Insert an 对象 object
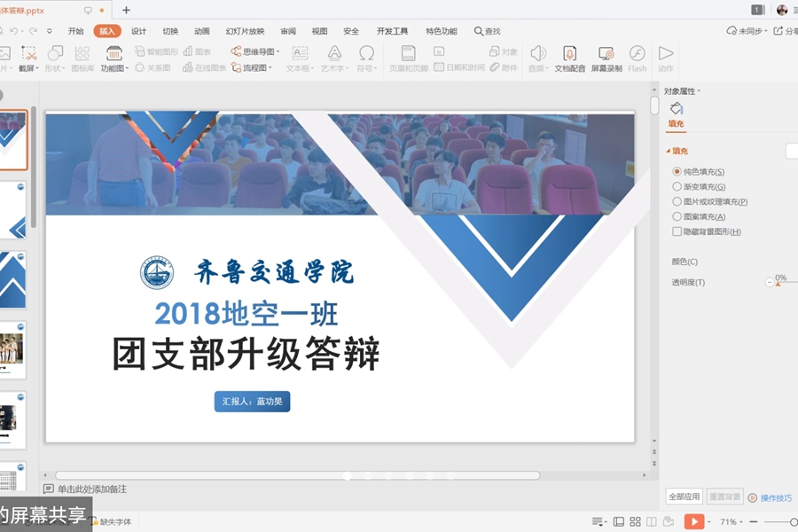 coord(504,51)
